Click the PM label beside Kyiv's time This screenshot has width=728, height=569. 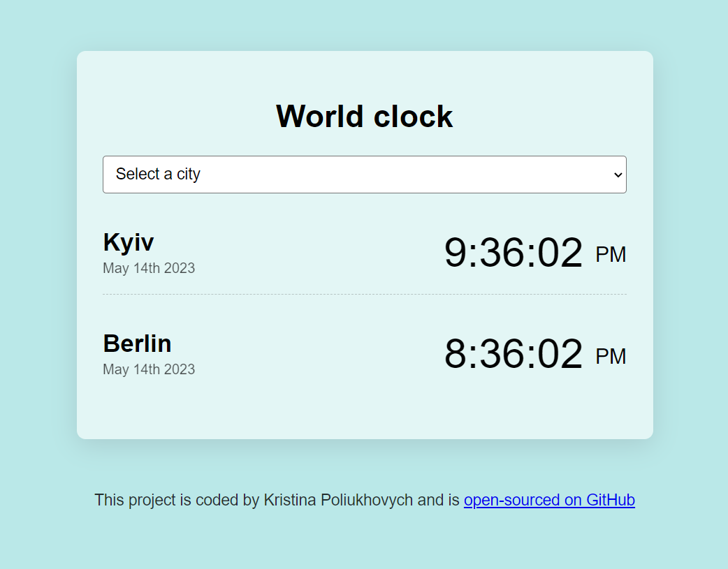[x=611, y=255]
